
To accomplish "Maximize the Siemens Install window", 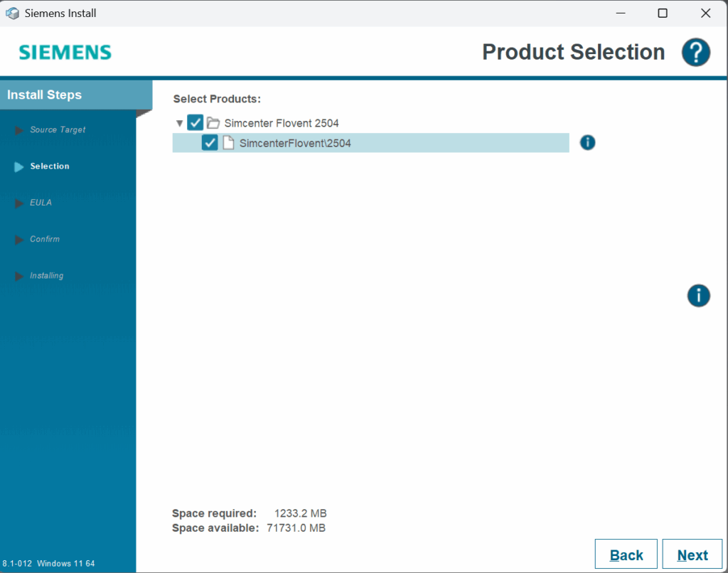I will (662, 13).
